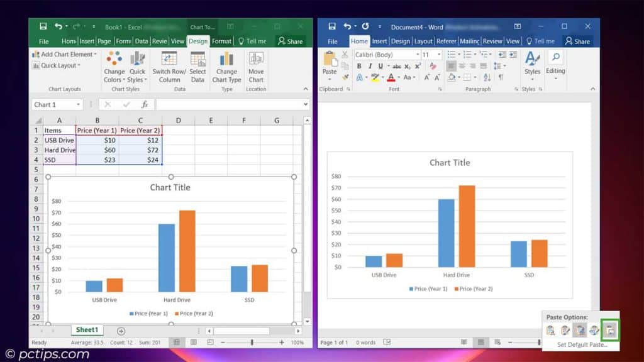Click the Format Painter brush in Word
The width and height of the screenshot is (644, 362).
click(345, 78)
